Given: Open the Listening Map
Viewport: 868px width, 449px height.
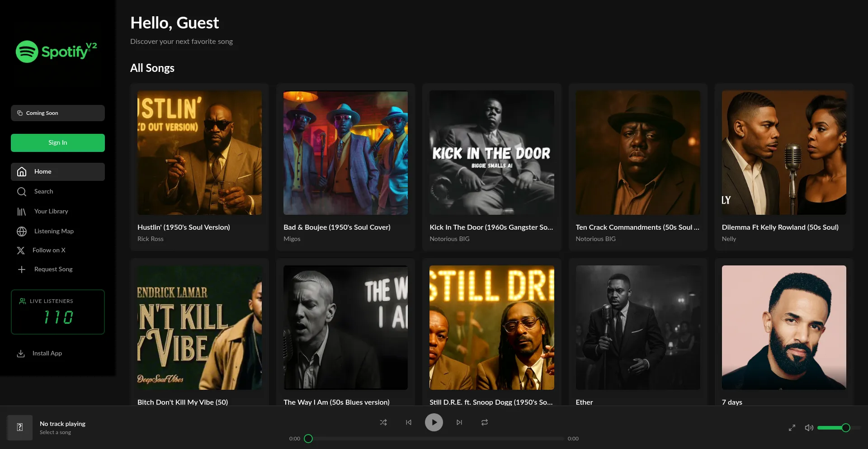Looking at the screenshot, I should [22, 231].
